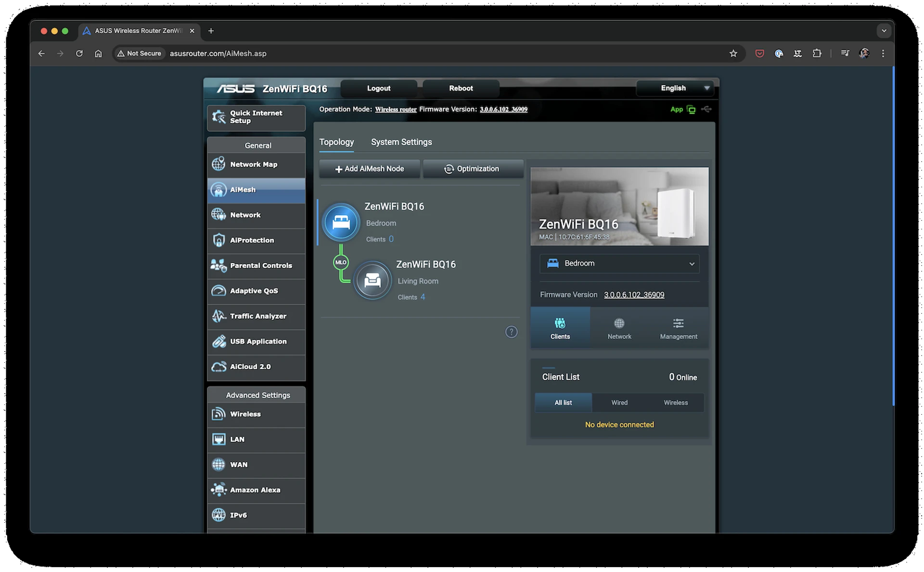Select AiMesh in the sidebar
Viewport: 924px width, 572px height.
tap(256, 190)
